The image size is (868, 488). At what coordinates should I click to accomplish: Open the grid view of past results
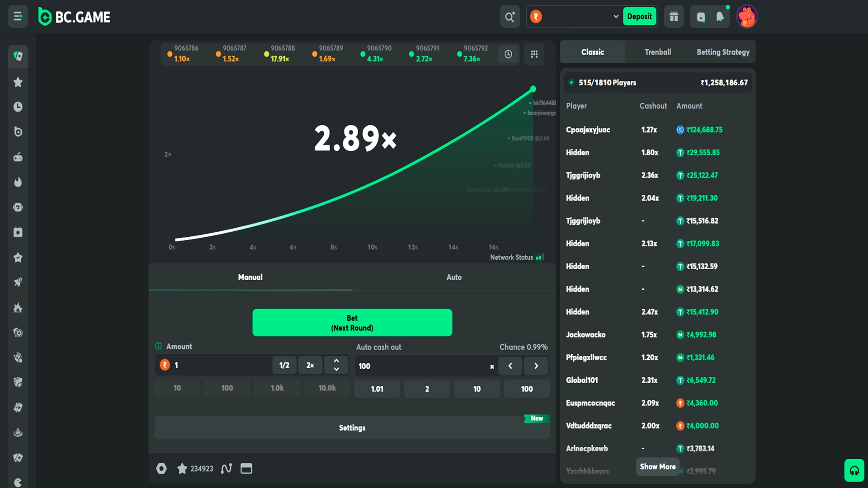click(x=534, y=54)
